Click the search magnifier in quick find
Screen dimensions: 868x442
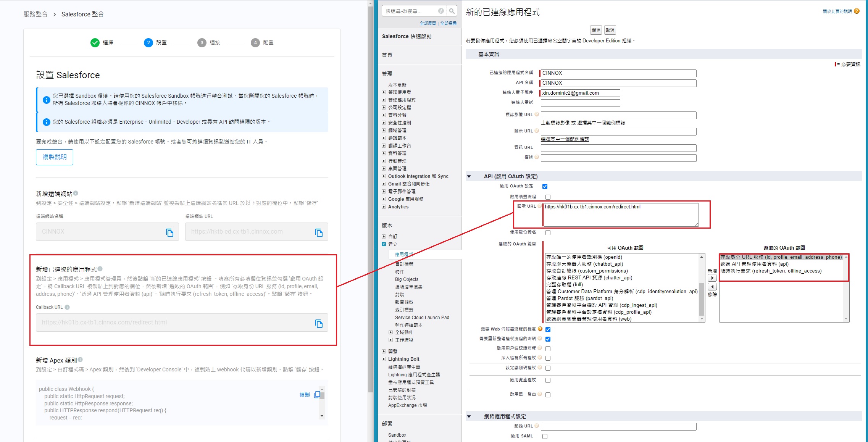pos(452,11)
